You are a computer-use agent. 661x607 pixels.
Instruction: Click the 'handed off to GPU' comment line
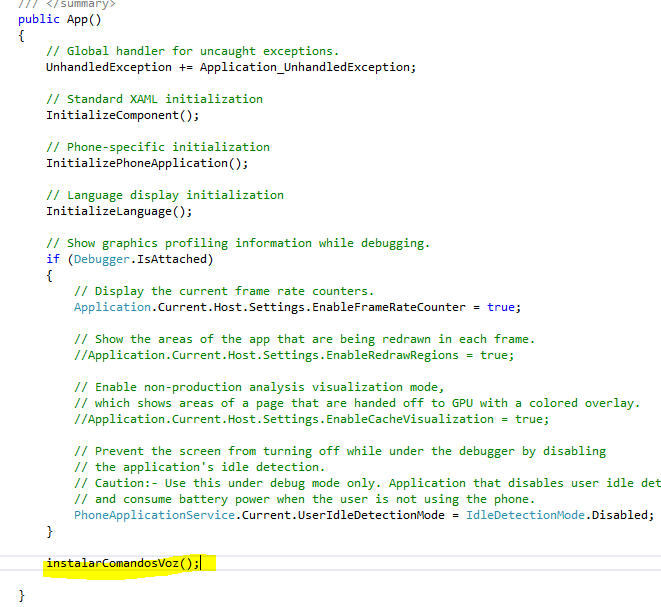tap(357, 404)
